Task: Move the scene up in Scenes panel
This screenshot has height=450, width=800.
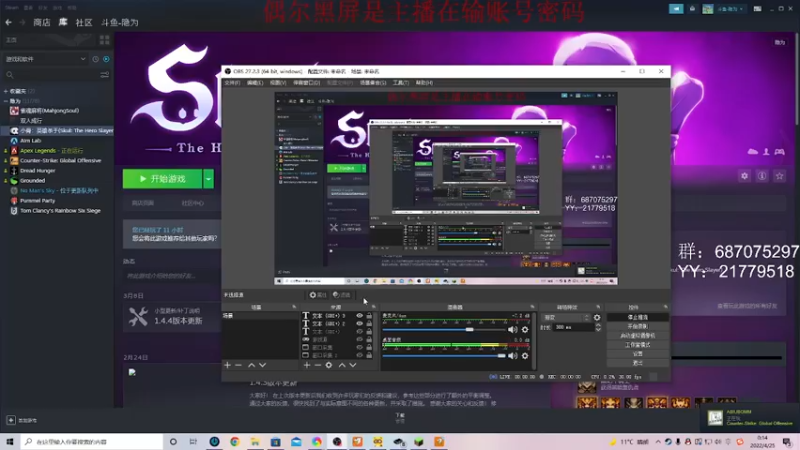Action: coord(252,365)
